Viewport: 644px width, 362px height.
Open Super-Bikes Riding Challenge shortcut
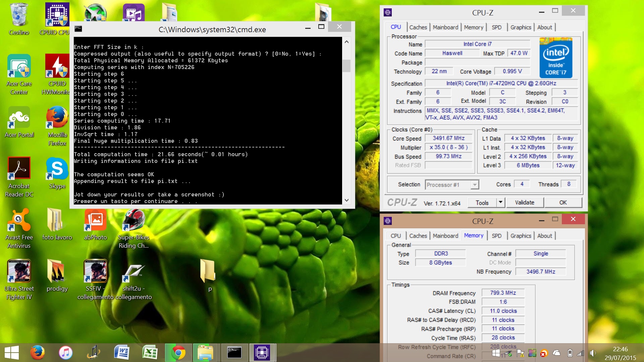tap(133, 229)
